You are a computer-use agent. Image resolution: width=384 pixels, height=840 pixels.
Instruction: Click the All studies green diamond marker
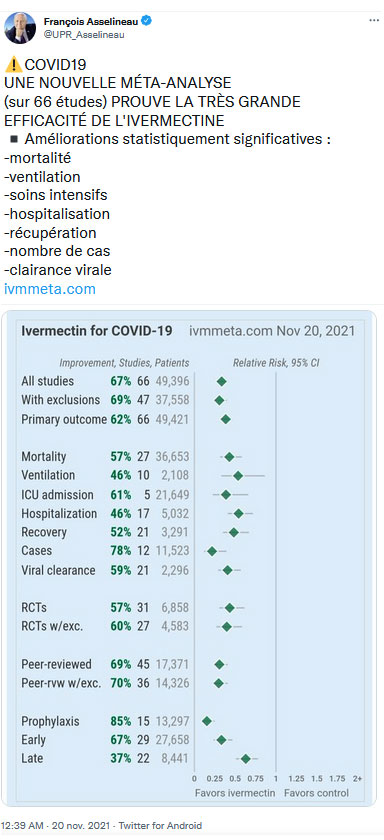[222, 381]
